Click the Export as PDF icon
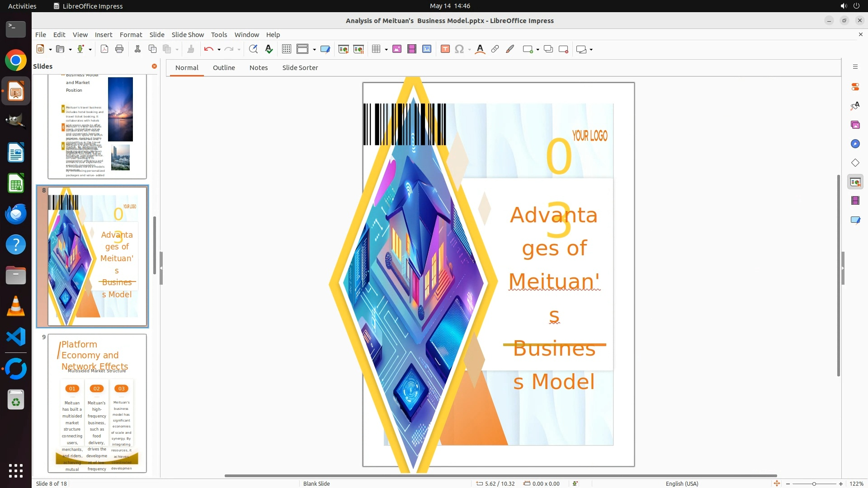The width and height of the screenshot is (868, 488). tap(104, 49)
